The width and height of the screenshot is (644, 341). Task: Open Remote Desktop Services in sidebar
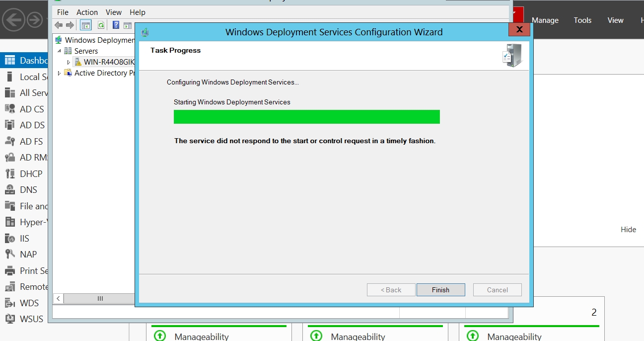pyautogui.click(x=24, y=286)
